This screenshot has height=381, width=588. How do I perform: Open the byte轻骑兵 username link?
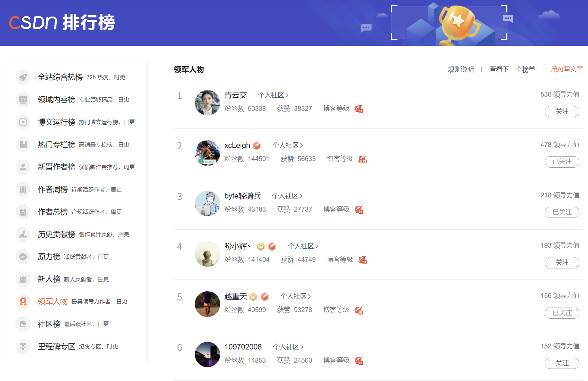point(243,196)
